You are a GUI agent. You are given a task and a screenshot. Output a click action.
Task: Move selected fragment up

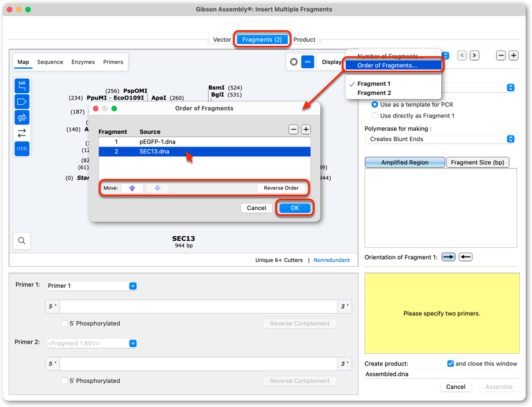(132, 188)
